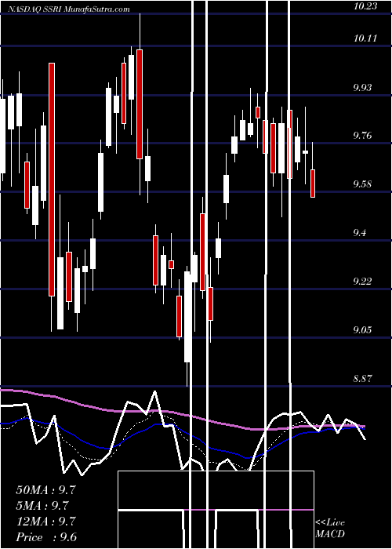Click the tallest red candlestick on the left

(x=52, y=180)
